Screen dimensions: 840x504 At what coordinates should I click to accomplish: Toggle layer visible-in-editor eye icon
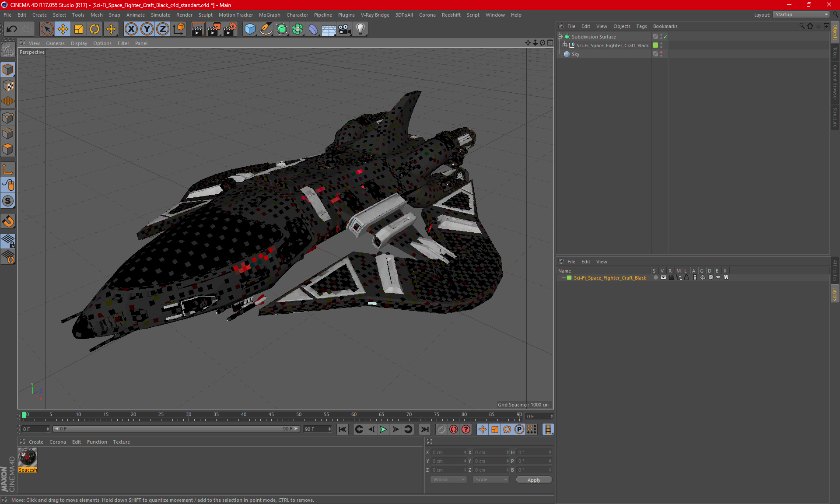(663, 277)
